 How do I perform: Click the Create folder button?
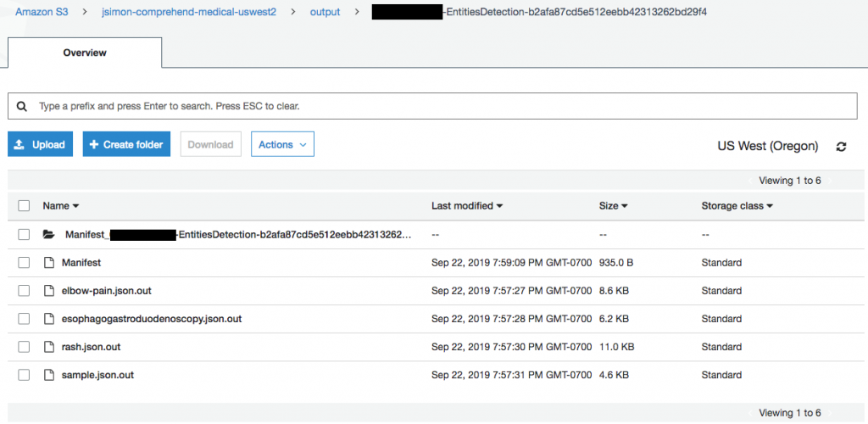[x=126, y=144]
